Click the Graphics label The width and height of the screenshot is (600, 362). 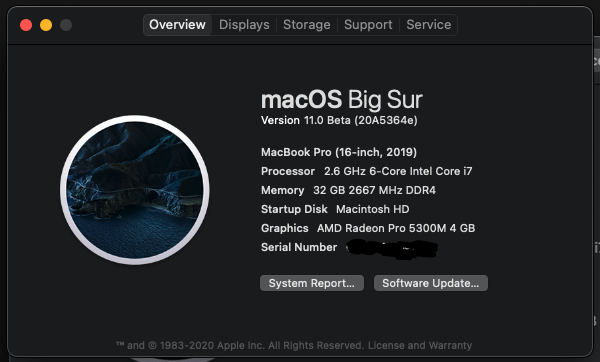point(285,228)
